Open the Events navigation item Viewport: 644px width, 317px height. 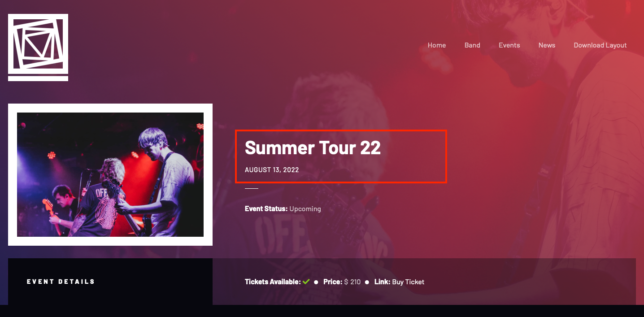(509, 45)
